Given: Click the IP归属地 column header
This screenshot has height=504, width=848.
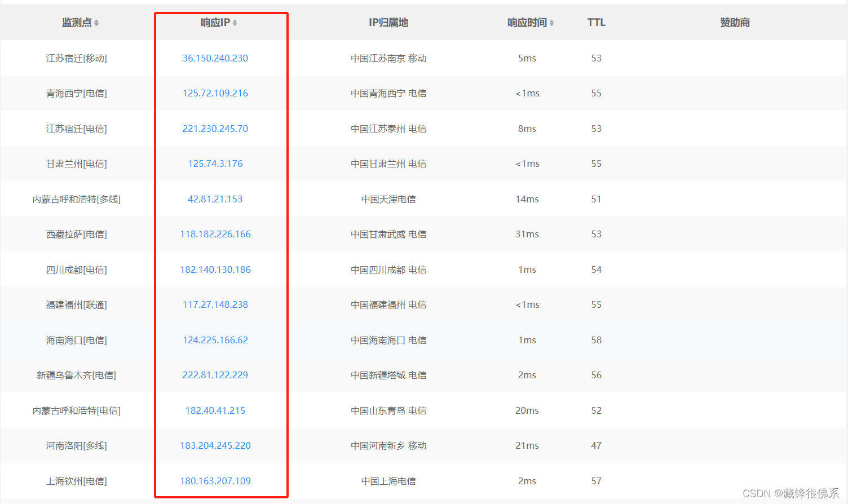Looking at the screenshot, I should [388, 23].
